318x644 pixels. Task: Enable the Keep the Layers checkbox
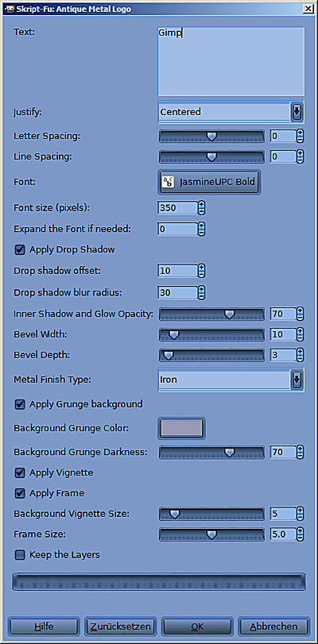pos(20,555)
